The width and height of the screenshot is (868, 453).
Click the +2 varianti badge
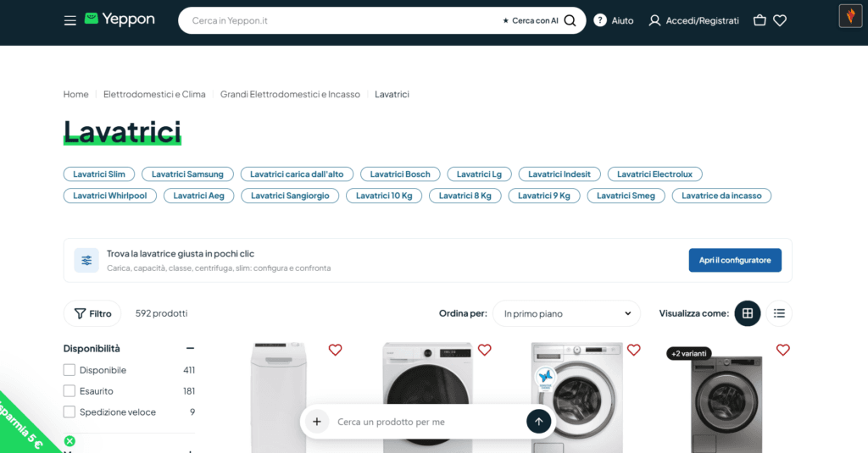[x=688, y=353]
